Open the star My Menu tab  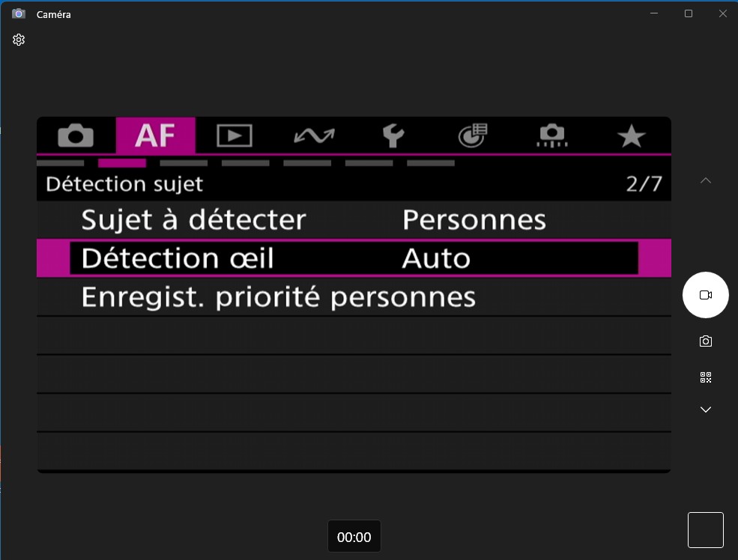[x=631, y=136]
